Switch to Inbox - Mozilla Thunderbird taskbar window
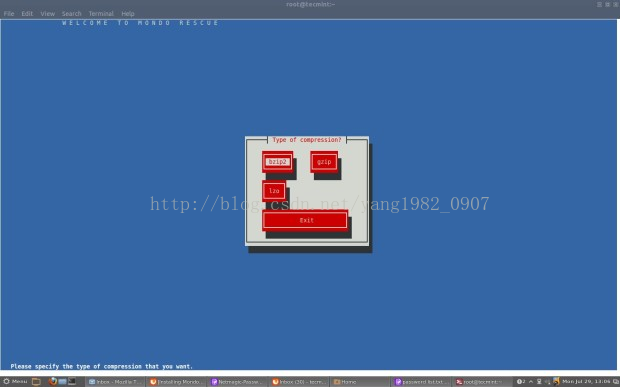This screenshot has height=387, width=620. pyautogui.click(x=115, y=381)
